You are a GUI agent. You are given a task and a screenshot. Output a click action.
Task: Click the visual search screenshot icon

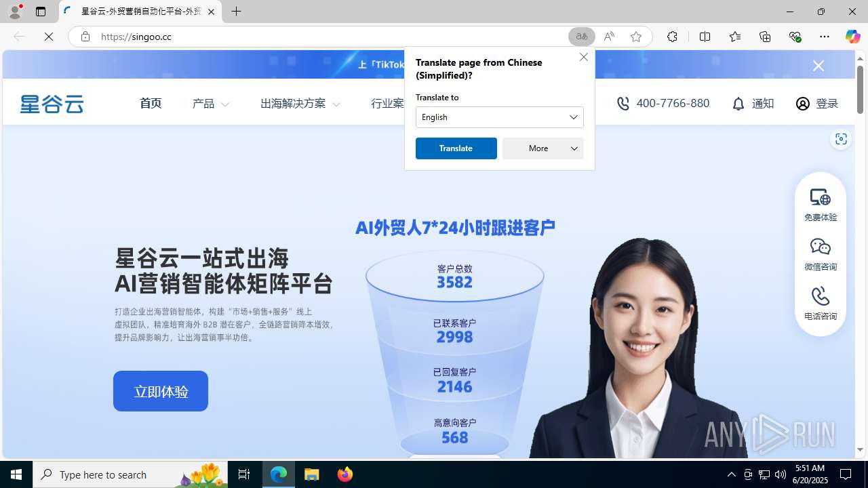(841, 139)
